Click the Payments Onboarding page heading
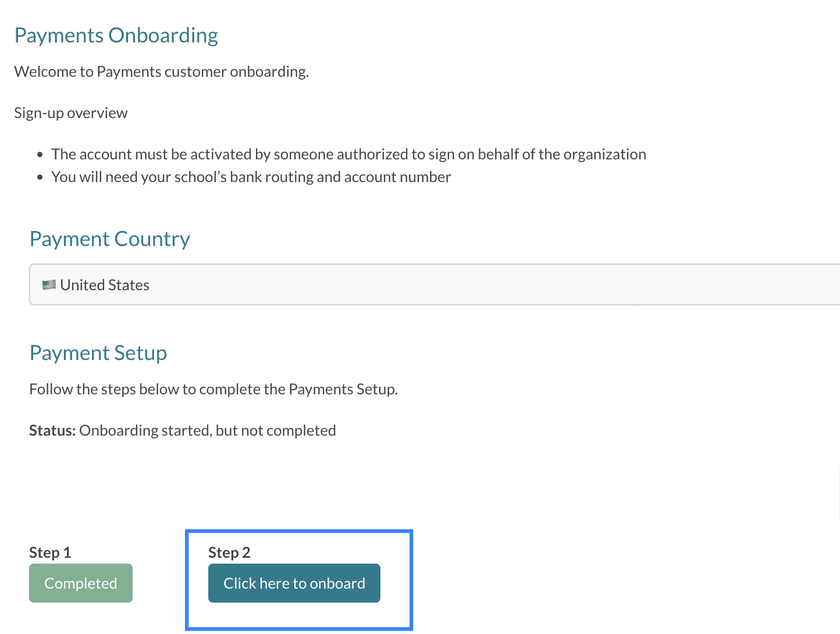Screen dimensions: 840x634 [116, 35]
